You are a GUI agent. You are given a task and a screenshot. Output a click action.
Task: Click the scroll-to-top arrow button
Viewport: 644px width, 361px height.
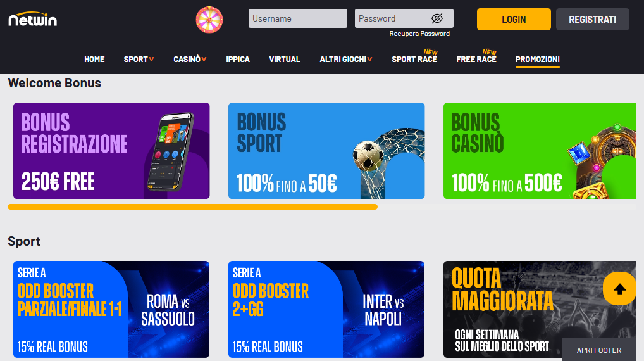pyautogui.click(x=619, y=289)
